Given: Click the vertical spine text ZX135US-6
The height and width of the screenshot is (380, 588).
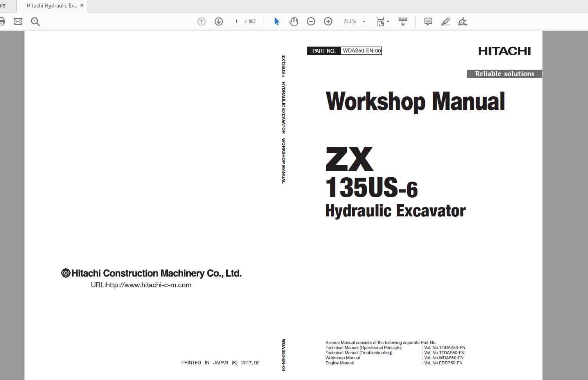Looking at the screenshot, I should click(283, 66).
